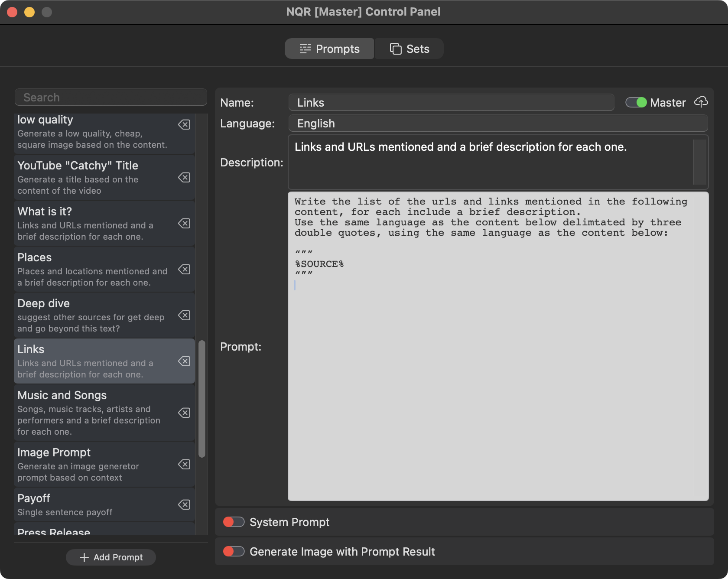Viewport: 728px width, 579px height.
Task: Turn on Generate Image with Prompt Result
Action: tap(234, 552)
